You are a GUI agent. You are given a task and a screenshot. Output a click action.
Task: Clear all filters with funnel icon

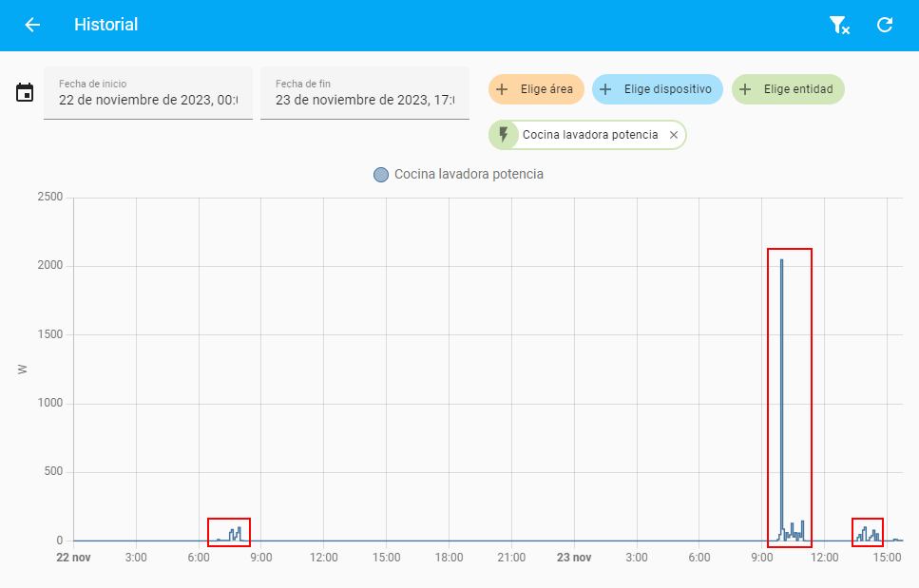(x=838, y=25)
